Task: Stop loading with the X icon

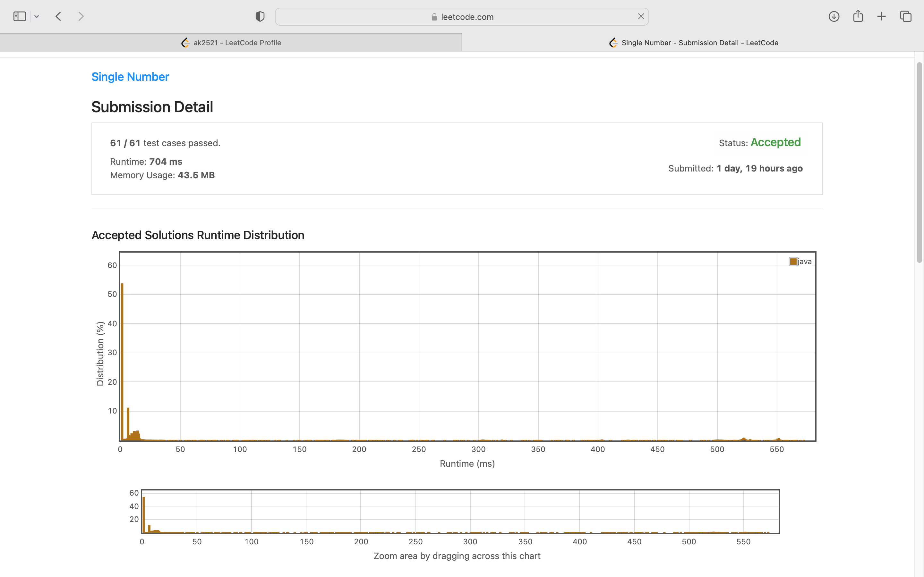Action: click(x=641, y=16)
